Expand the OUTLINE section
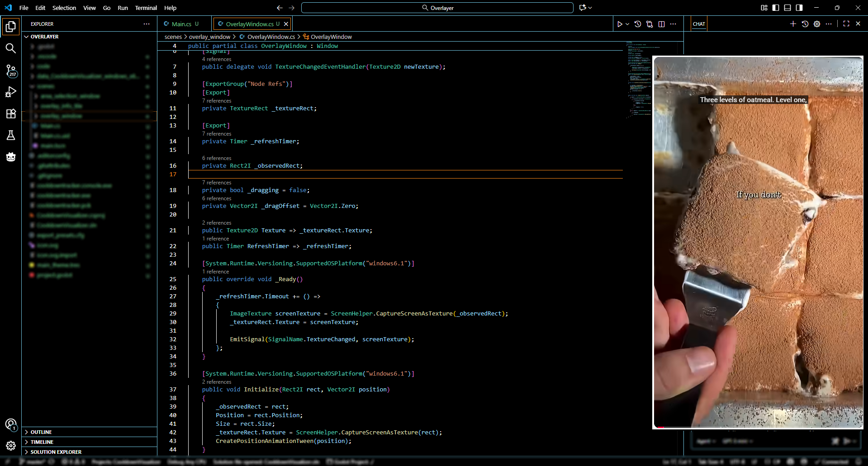 pyautogui.click(x=41, y=432)
